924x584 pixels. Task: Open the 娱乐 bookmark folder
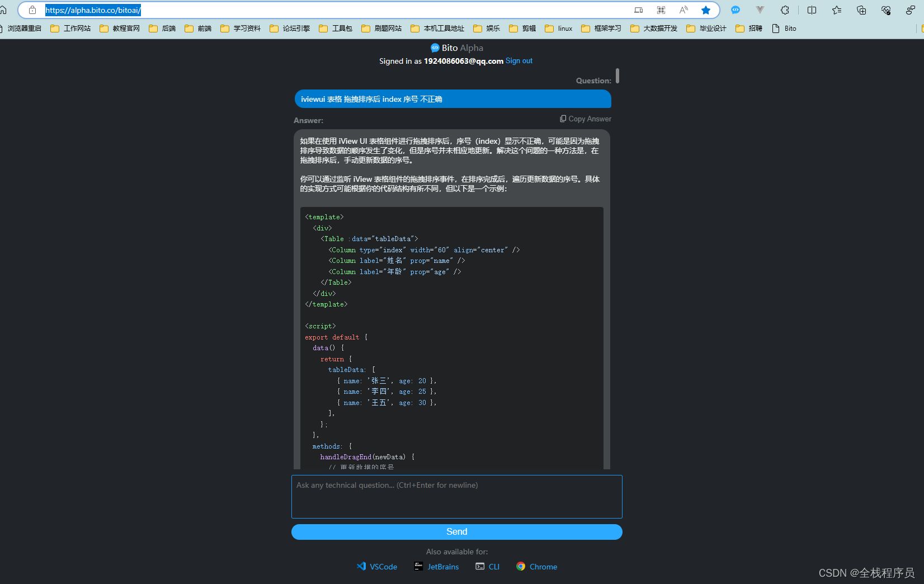click(487, 29)
